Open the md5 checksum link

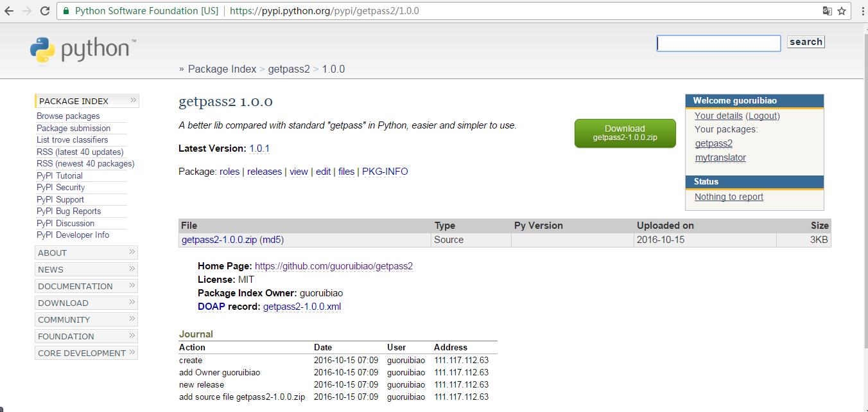[x=272, y=240]
